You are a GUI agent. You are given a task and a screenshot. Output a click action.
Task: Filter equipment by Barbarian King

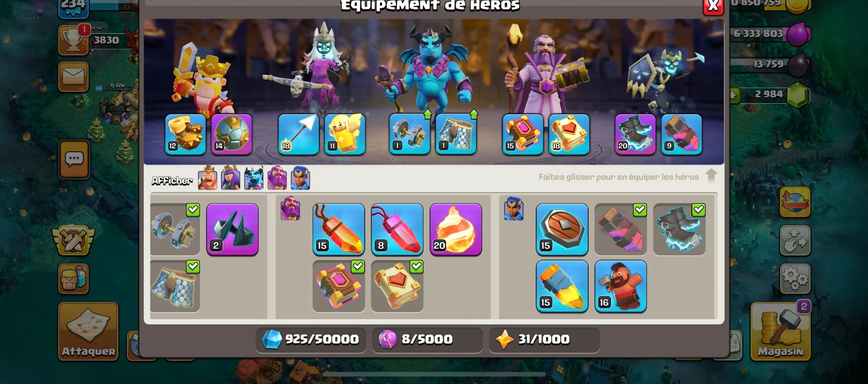pos(208,178)
